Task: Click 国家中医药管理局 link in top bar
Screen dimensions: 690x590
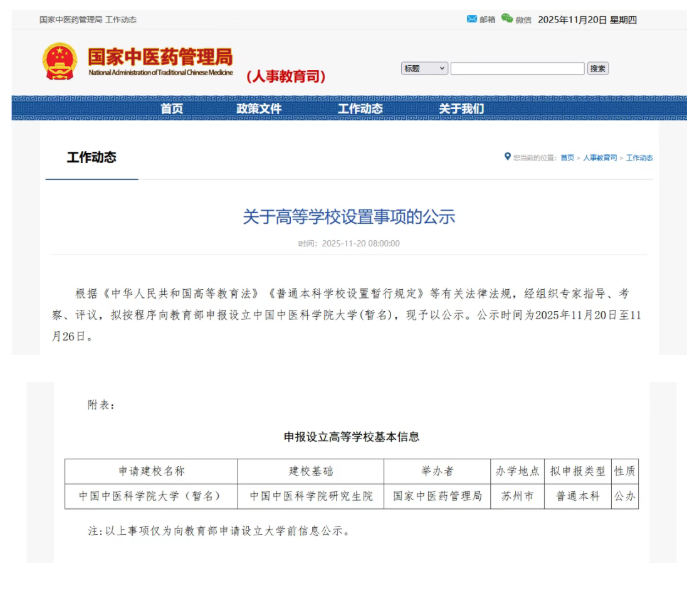Action: point(70,20)
